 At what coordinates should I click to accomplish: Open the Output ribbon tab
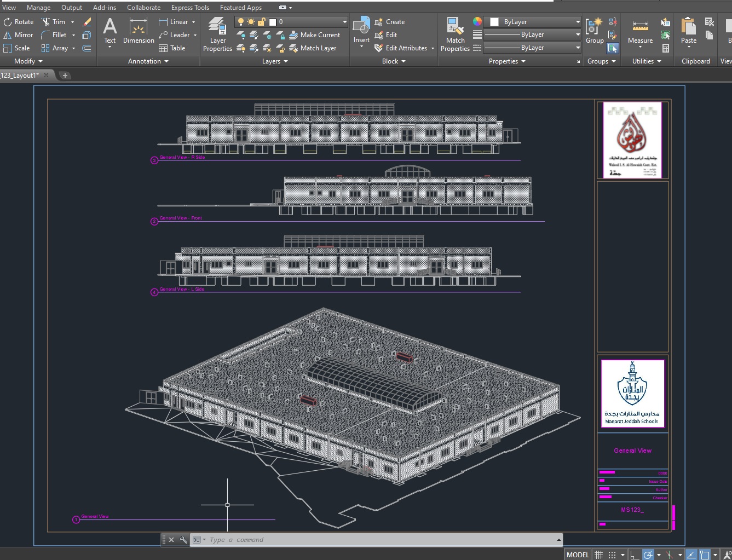pyautogui.click(x=72, y=8)
